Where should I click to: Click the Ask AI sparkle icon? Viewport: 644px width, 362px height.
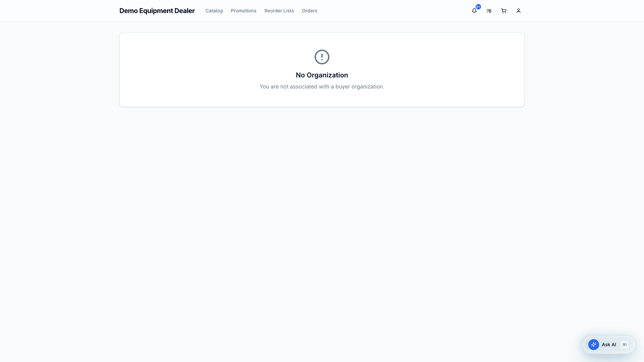[594, 345]
